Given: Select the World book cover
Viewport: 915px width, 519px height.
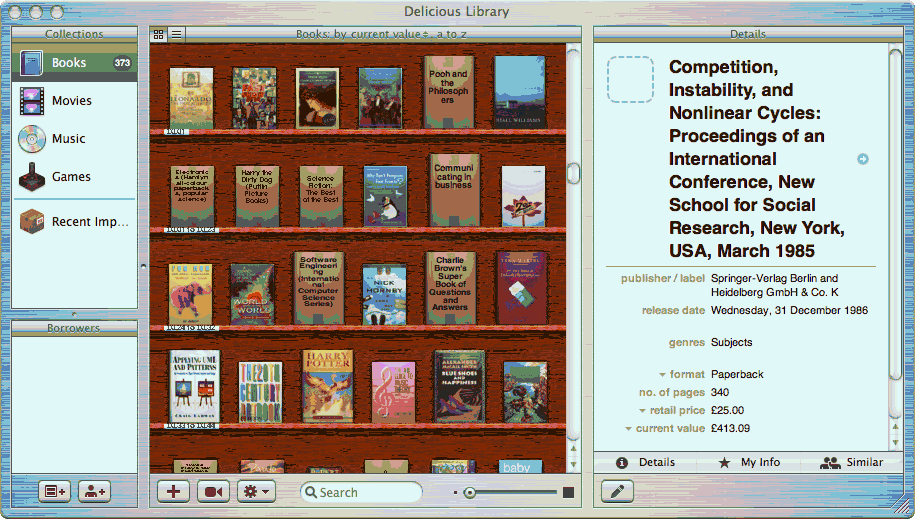Looking at the screenshot, I should tap(252, 294).
